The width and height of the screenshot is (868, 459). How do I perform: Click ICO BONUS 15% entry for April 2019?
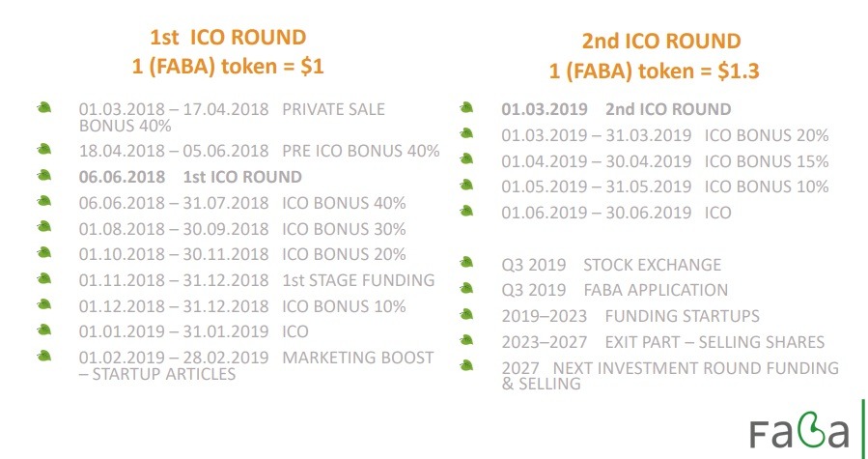[x=664, y=161]
